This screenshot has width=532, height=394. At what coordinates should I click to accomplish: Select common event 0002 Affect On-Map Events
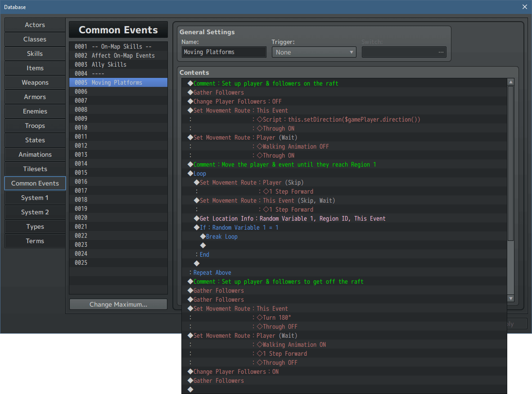pos(118,55)
